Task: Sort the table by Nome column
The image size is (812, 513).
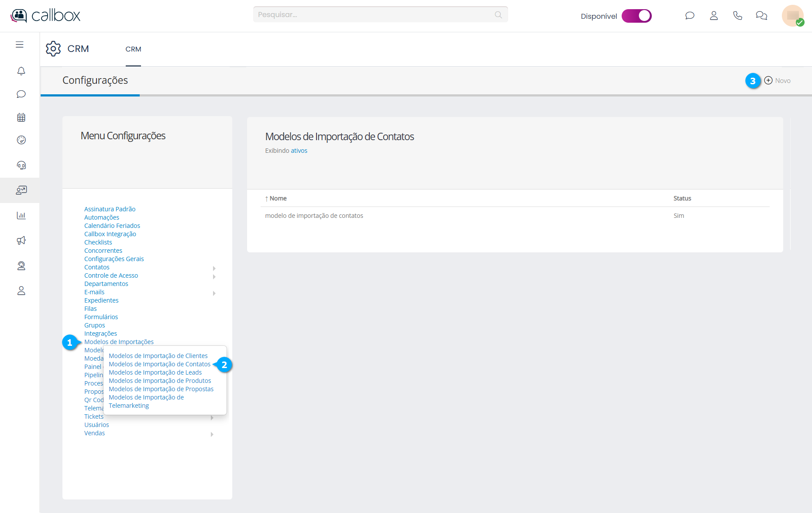Action: pyautogui.click(x=278, y=198)
